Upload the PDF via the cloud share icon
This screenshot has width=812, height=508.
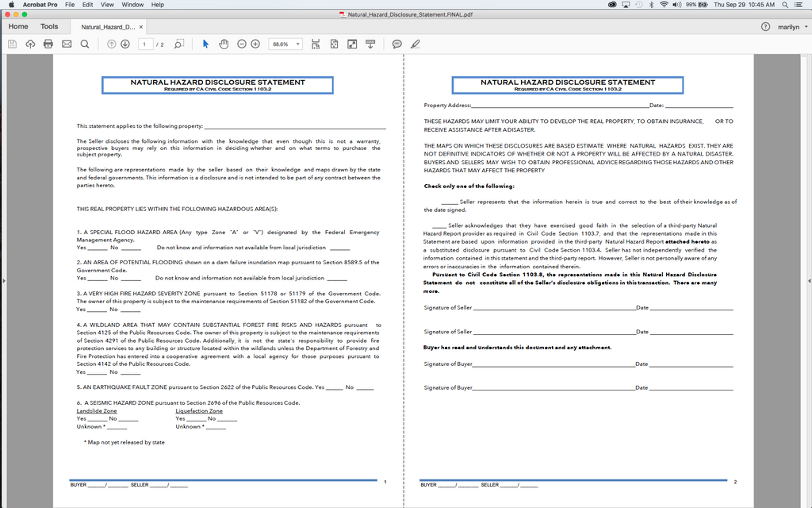30,44
